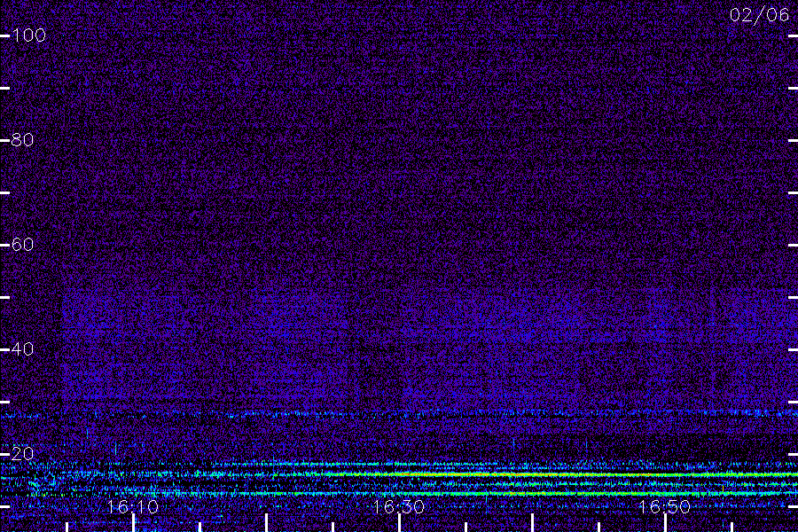Click the 16:50 time label

[664, 507]
